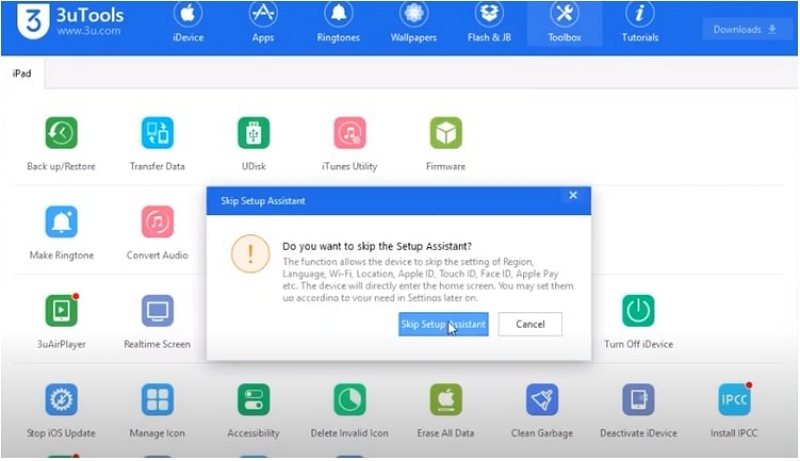Open the Downloads panel
This screenshot has width=800, height=461.
click(744, 29)
